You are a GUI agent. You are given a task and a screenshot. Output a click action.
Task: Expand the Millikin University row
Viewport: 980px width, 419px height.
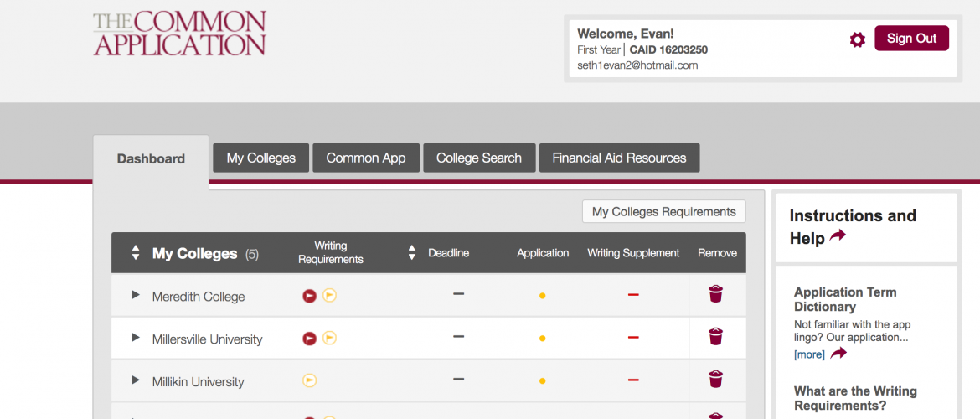[x=136, y=380]
